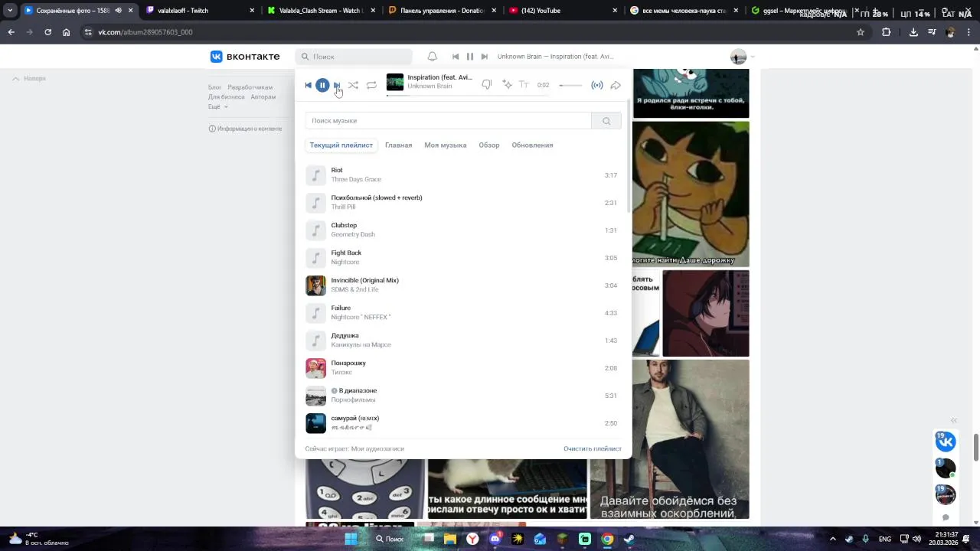Open Discord from the taskbar
Image resolution: width=980 pixels, height=551 pixels.
pyautogui.click(x=495, y=539)
